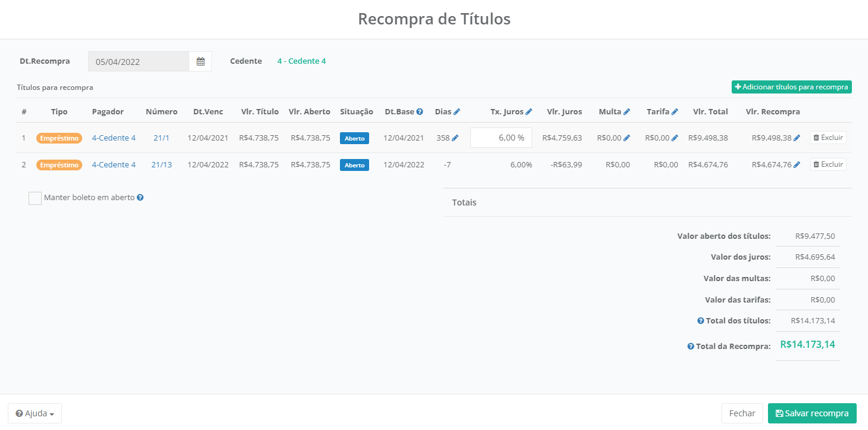The height and width of the screenshot is (430, 868).
Task: Open the calendar date picker icon
Action: (201, 61)
